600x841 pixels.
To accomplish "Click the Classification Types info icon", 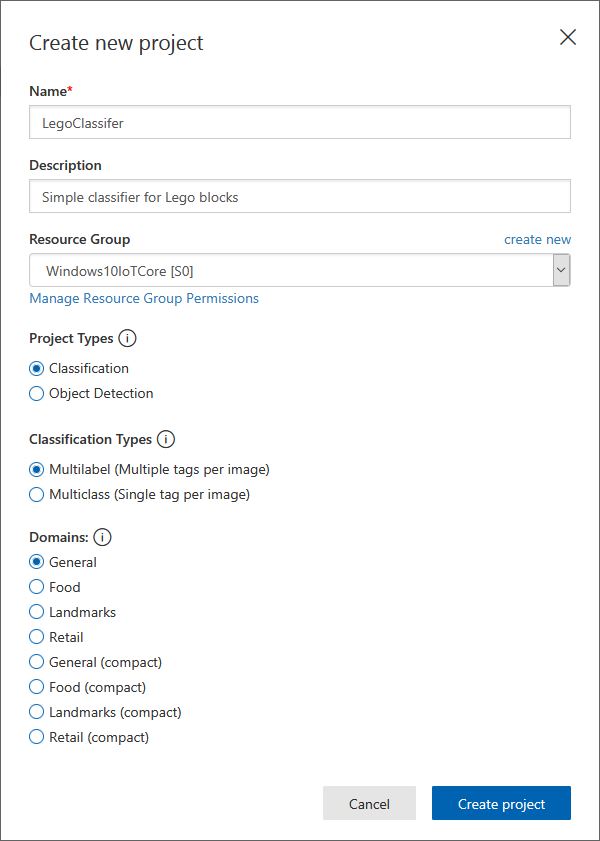I will (166, 439).
